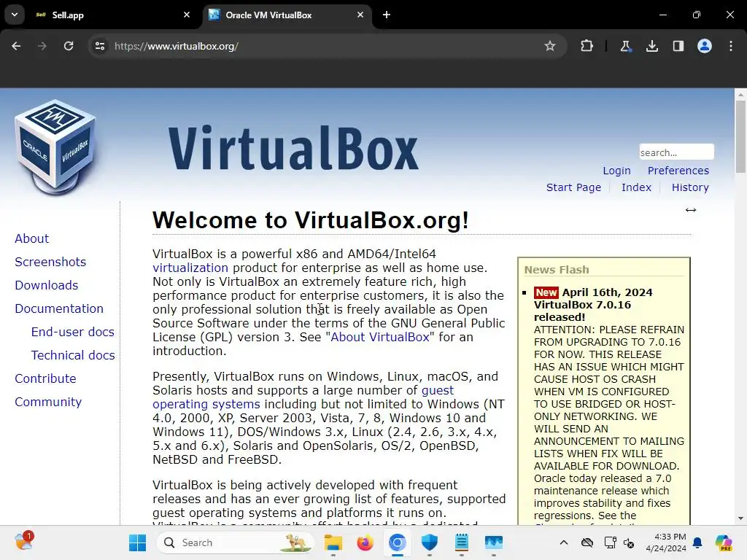This screenshot has width=747, height=560.
Task: Open the Login link
Action: [616, 171]
